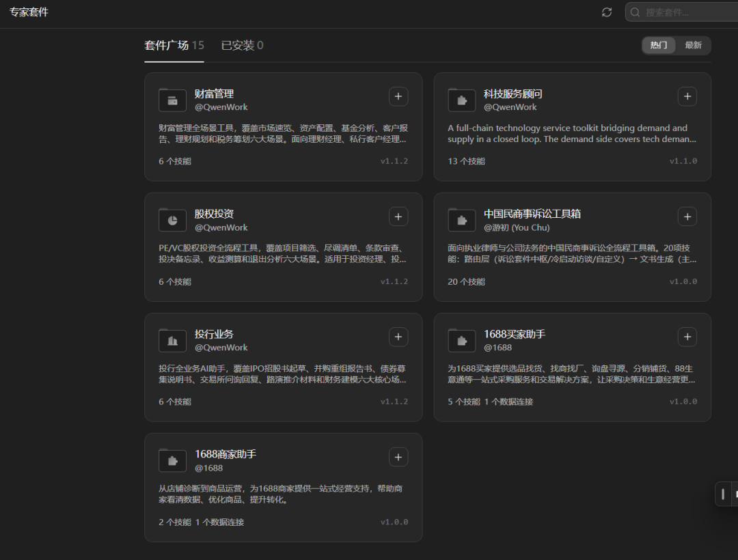Click version v1.1.2 on 股权投资 card
This screenshot has height=560, width=738.
394,281
